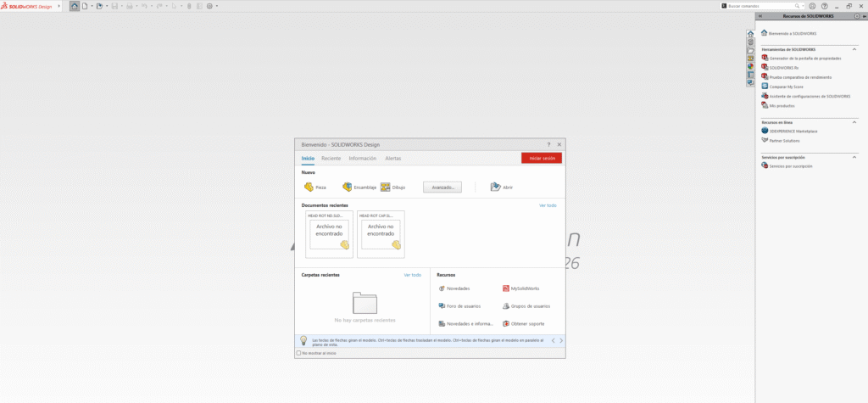Click Ver todo next to Carpetas recientes
The height and width of the screenshot is (403, 868).
click(x=413, y=275)
